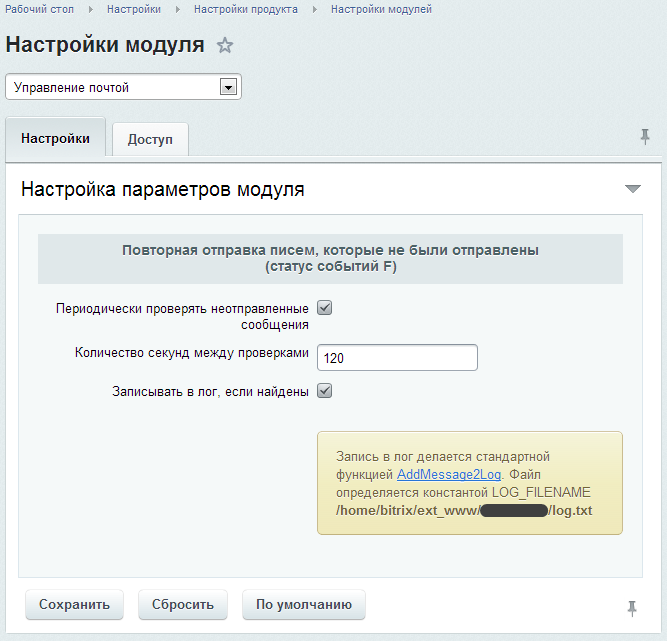The height and width of the screenshot is (641, 667).
Task: Go to Рабочий стол breadcrumb
Action: tap(38, 9)
